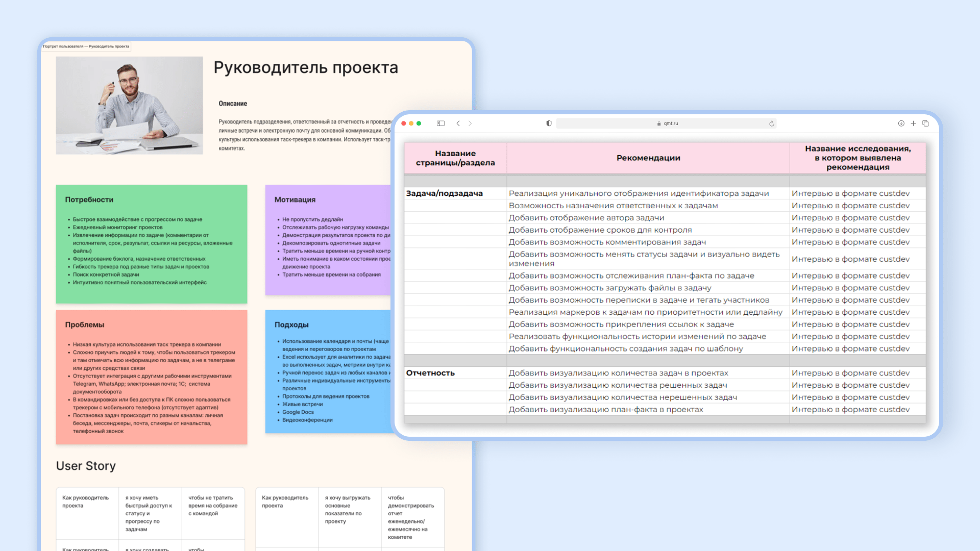Image resolution: width=980 pixels, height=551 pixels.
Task: Click the project manager photo
Action: click(x=129, y=105)
